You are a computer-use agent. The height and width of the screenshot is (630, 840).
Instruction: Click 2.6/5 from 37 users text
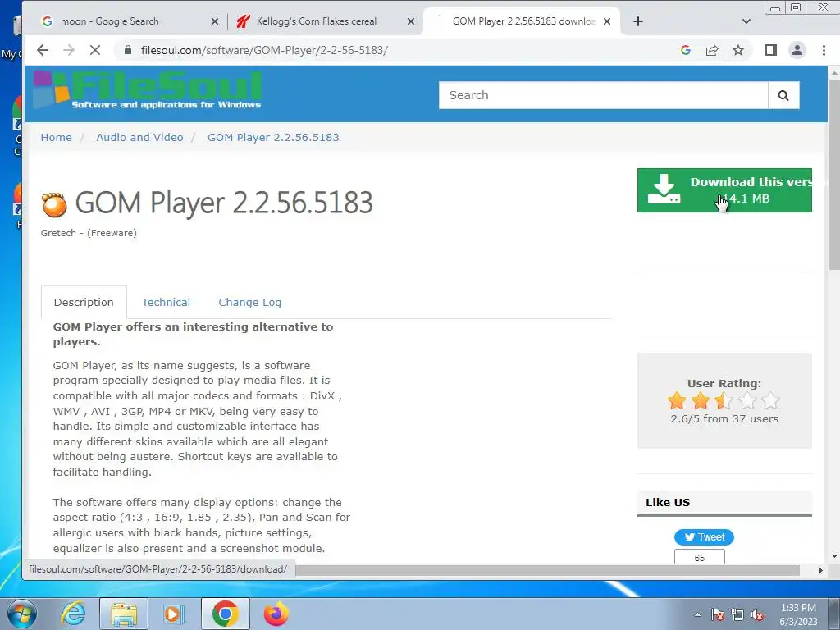pyautogui.click(x=724, y=419)
